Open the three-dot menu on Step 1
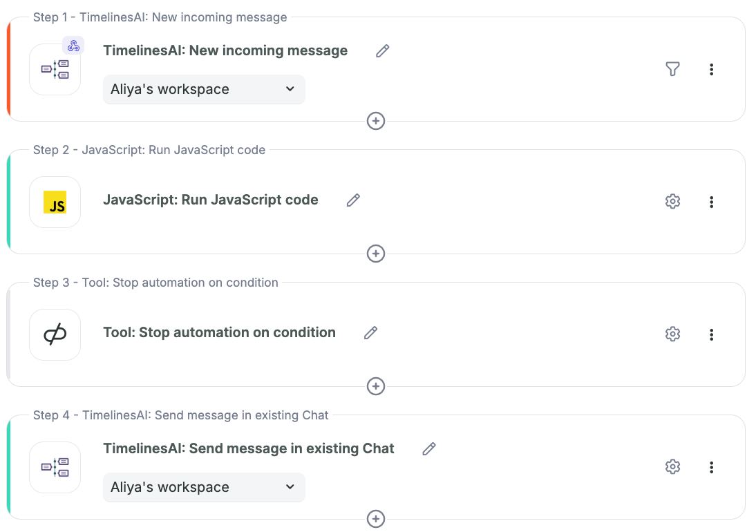 [711, 69]
